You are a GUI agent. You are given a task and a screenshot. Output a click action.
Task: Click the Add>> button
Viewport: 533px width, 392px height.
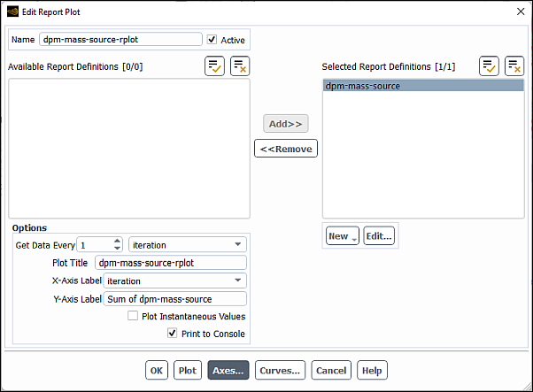pyautogui.click(x=286, y=124)
